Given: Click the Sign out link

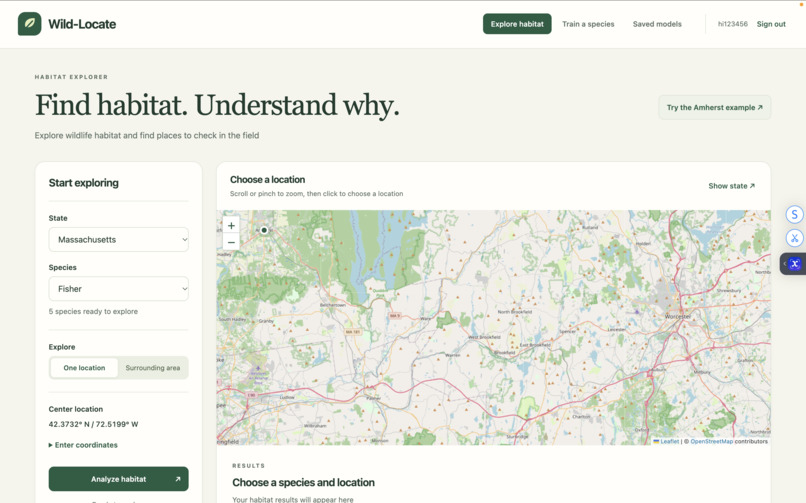Looking at the screenshot, I should point(771,24).
